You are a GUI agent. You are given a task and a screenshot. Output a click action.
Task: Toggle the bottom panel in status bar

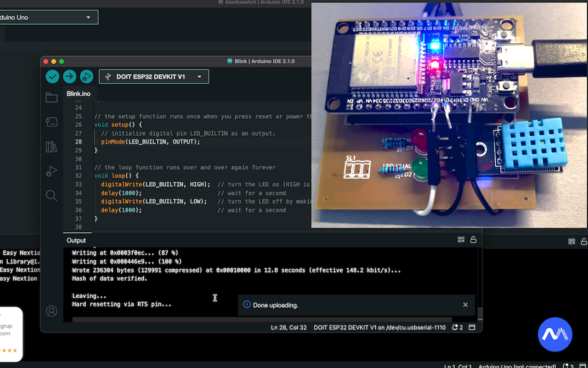[472, 328]
